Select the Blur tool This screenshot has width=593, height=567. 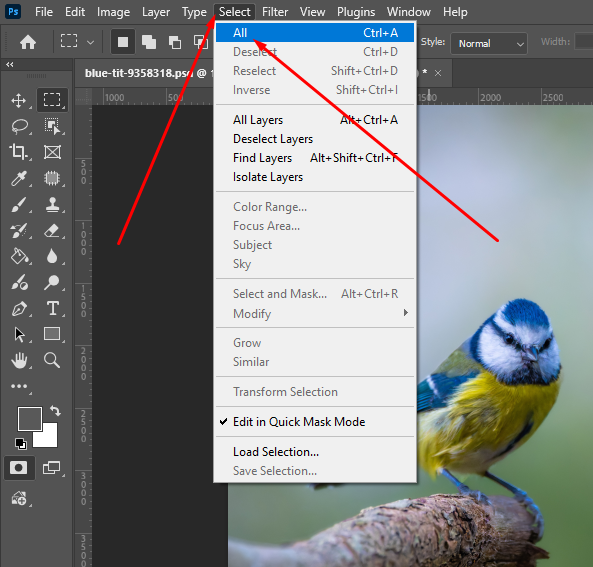(52, 256)
